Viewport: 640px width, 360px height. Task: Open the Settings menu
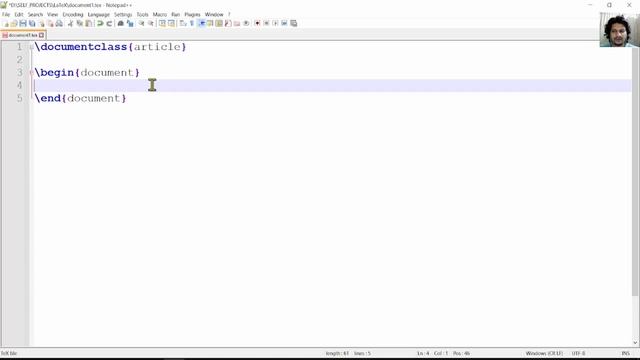click(x=123, y=14)
